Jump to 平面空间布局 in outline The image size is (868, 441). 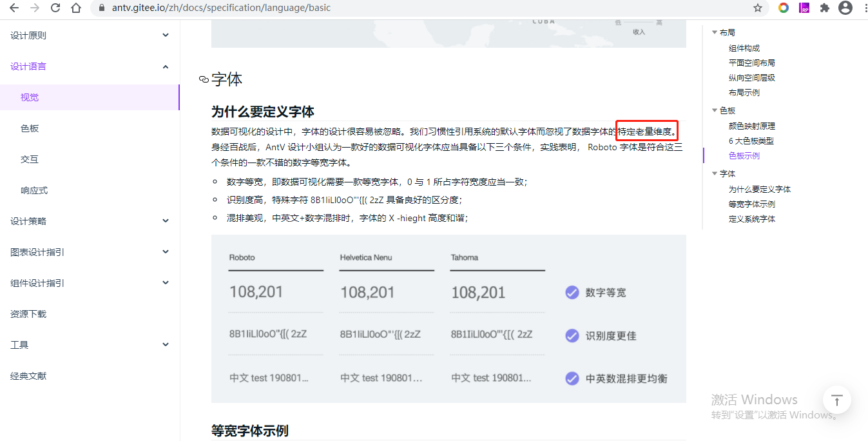point(752,63)
